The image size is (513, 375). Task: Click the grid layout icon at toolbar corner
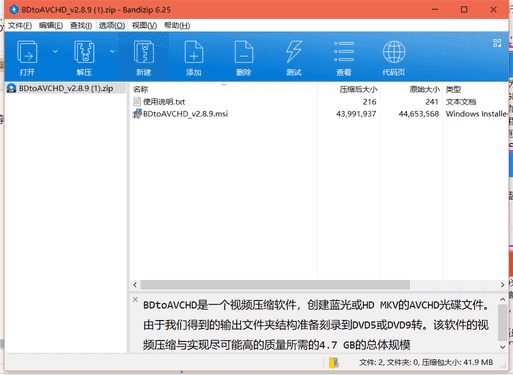coord(497,43)
